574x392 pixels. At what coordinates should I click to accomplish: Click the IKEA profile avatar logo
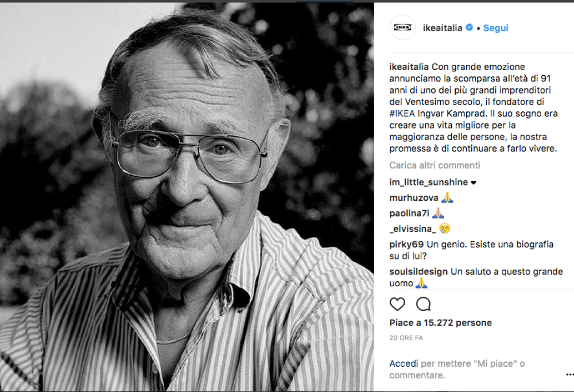pos(402,28)
